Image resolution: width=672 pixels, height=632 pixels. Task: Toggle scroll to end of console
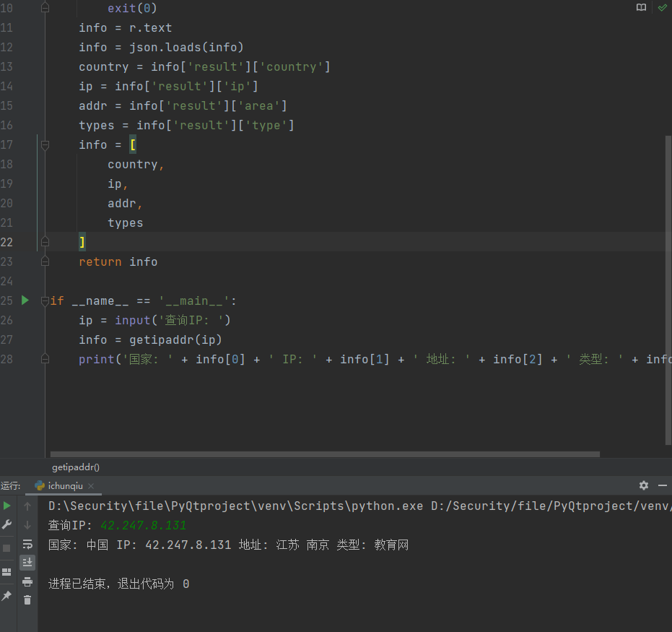tap(27, 562)
